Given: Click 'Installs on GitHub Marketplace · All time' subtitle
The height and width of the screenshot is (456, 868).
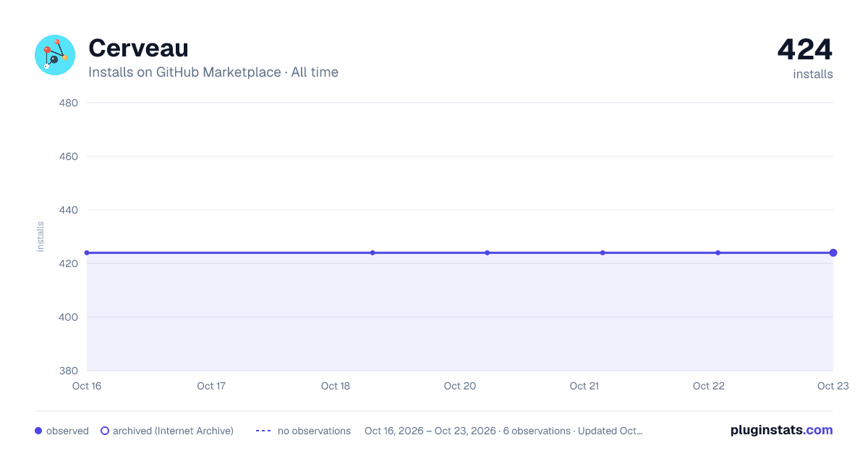Looking at the screenshot, I should (x=213, y=72).
